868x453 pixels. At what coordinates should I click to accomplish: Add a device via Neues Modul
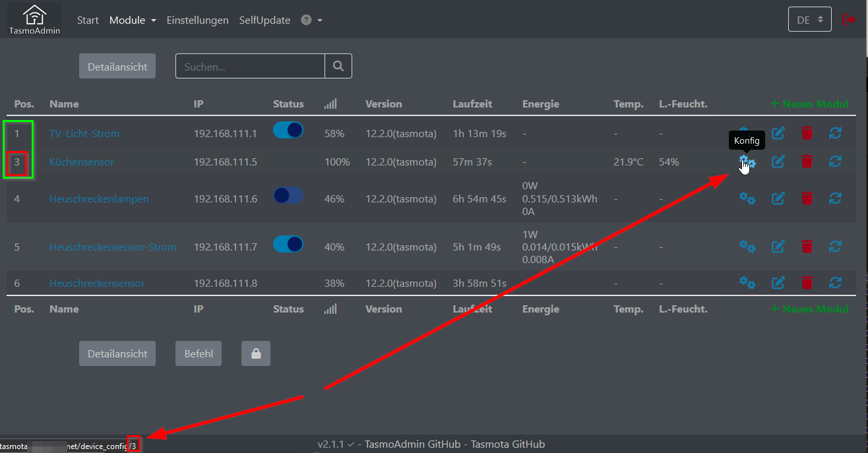tap(809, 104)
